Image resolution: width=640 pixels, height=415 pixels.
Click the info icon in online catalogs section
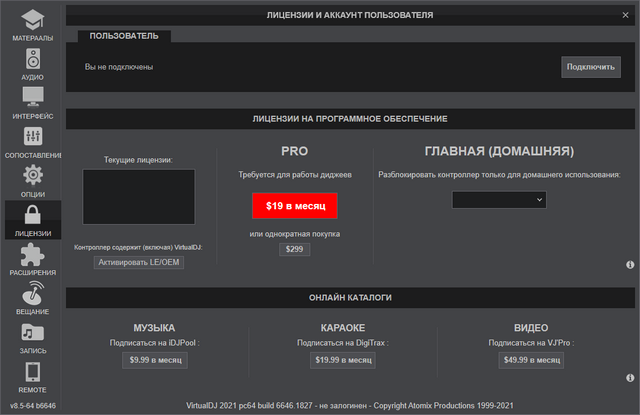click(x=631, y=378)
